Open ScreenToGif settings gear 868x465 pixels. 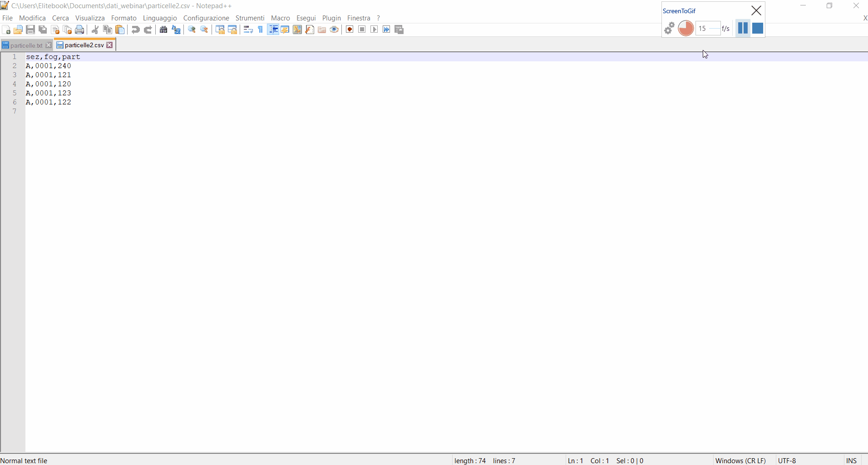click(x=669, y=29)
